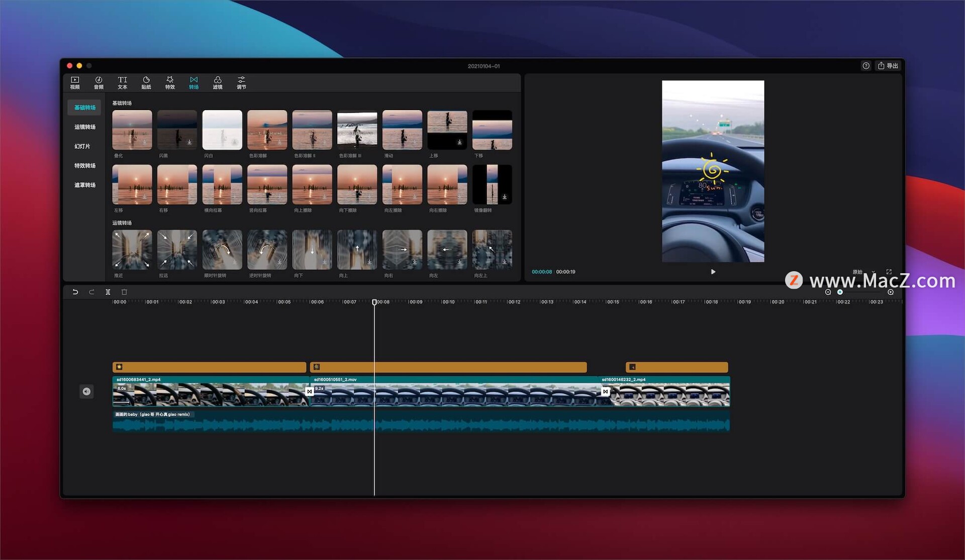Image resolution: width=965 pixels, height=560 pixels.
Task: Choose the 逆时针旋转 transition thumbnail
Action: 267,250
